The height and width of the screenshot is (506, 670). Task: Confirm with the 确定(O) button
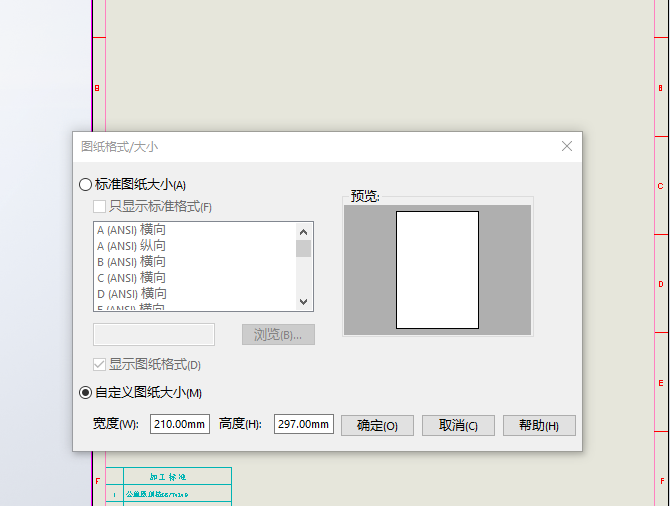click(377, 425)
